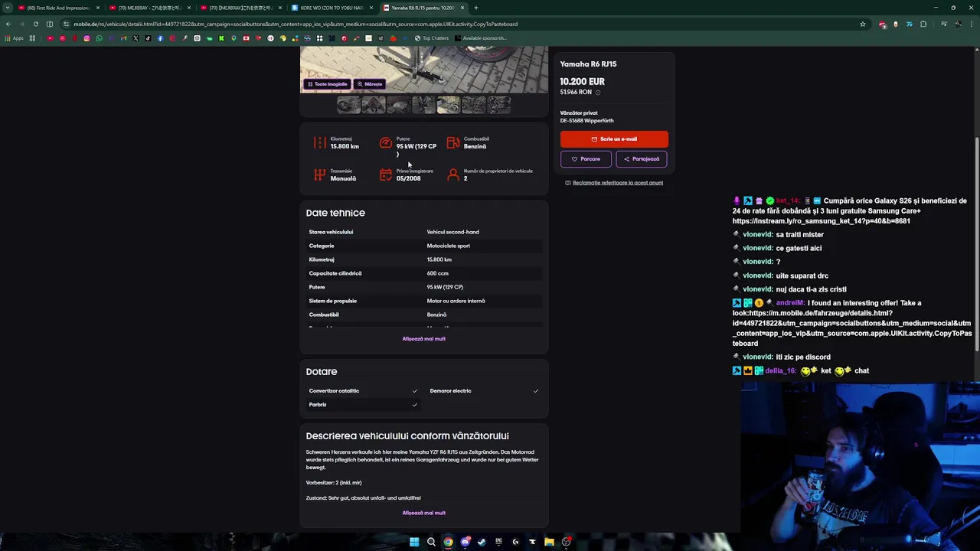Click the site info icon in address bar
This screenshot has height=551, width=980.
point(66,24)
